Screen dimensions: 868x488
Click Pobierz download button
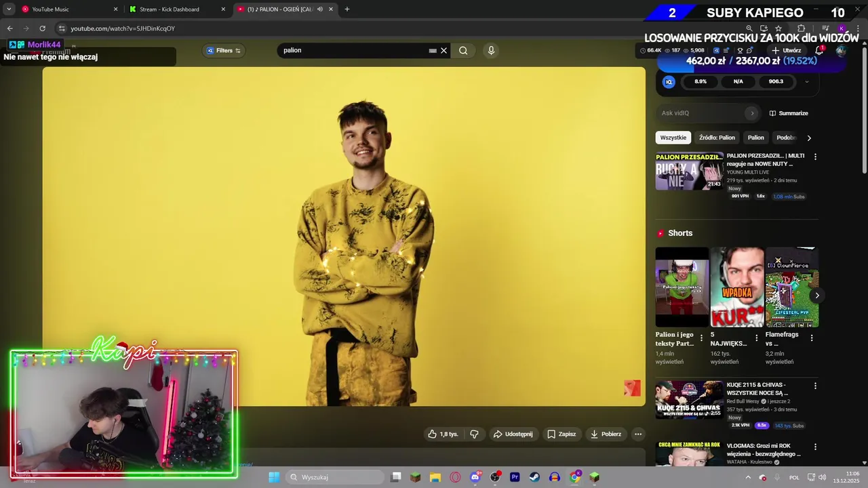[x=606, y=434]
